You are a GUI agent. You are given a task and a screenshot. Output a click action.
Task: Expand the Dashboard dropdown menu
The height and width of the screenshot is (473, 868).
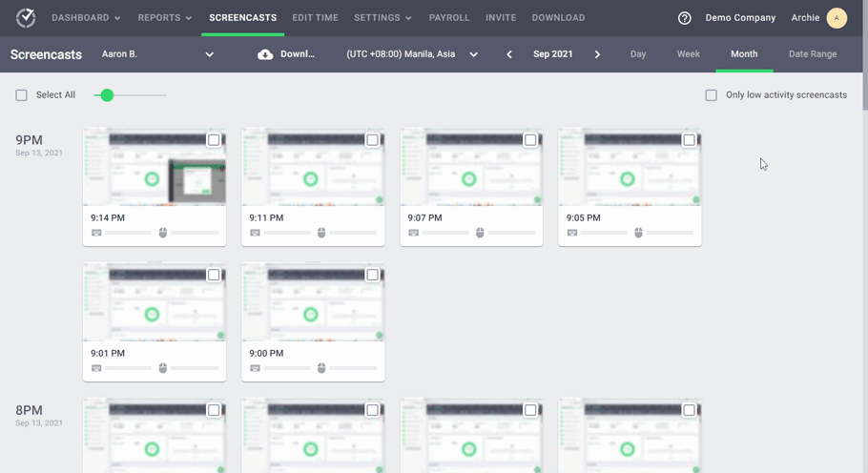coord(86,18)
